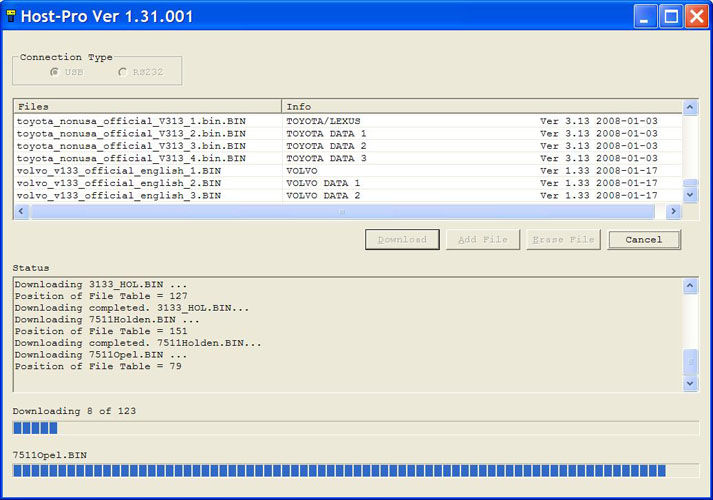Viewport: 713px width, 500px height.
Task: Close the Host-Pro window
Action: [697, 17]
